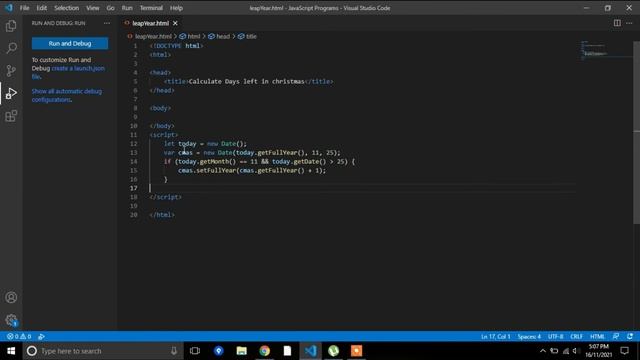
Task: Open the View menu
Action: [93, 8]
